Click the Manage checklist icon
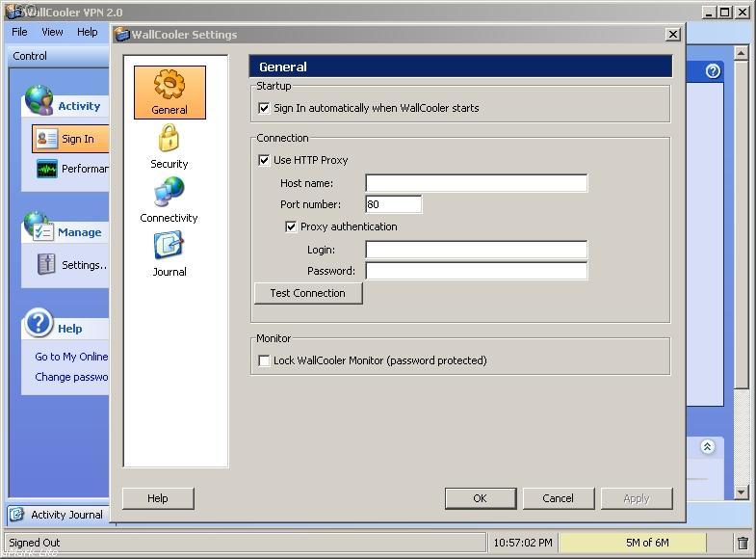Screen dimensions: 756x559 click(x=38, y=226)
